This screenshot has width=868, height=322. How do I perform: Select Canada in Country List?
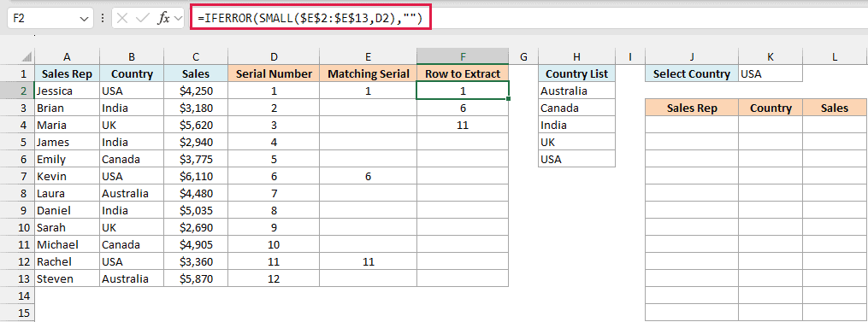[x=576, y=108]
